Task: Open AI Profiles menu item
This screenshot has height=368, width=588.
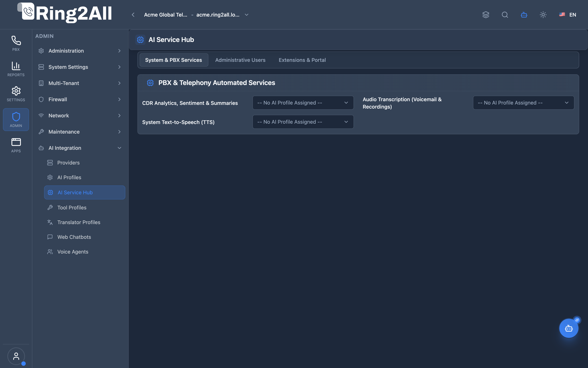Action: point(85,177)
